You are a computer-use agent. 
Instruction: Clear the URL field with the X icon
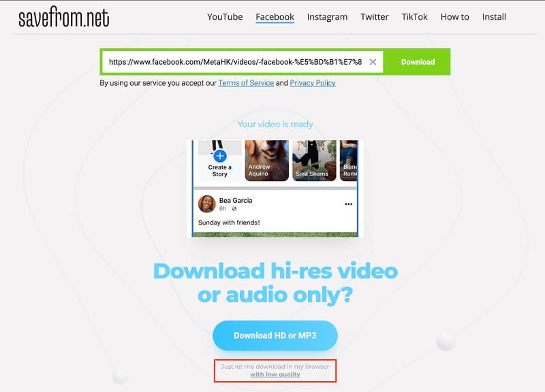373,62
